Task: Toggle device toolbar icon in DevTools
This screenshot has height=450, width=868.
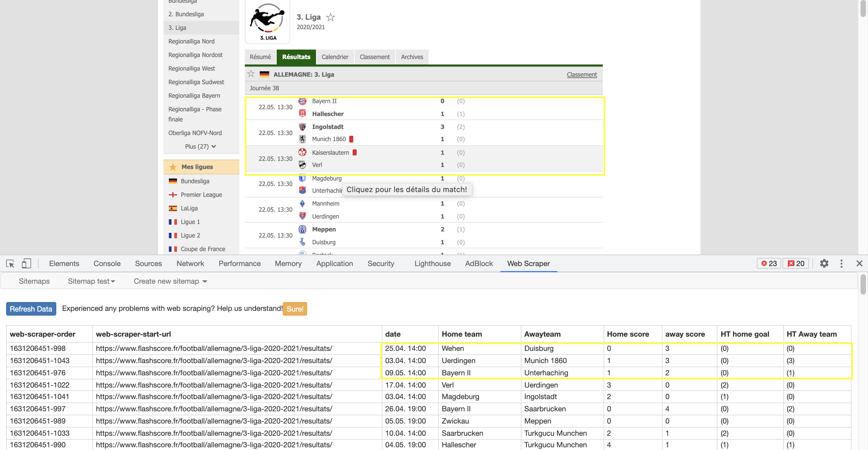Action: pyautogui.click(x=26, y=264)
